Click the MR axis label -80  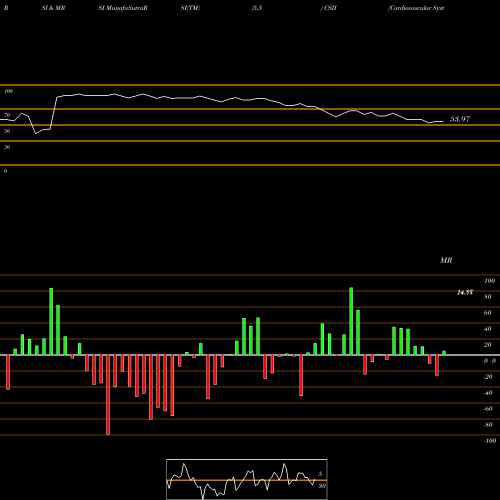(488, 425)
